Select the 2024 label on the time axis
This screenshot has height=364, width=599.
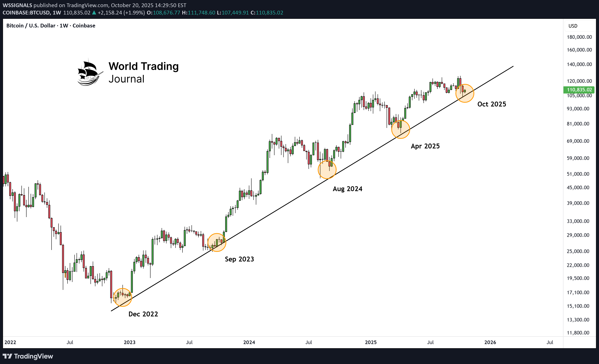pyautogui.click(x=249, y=342)
